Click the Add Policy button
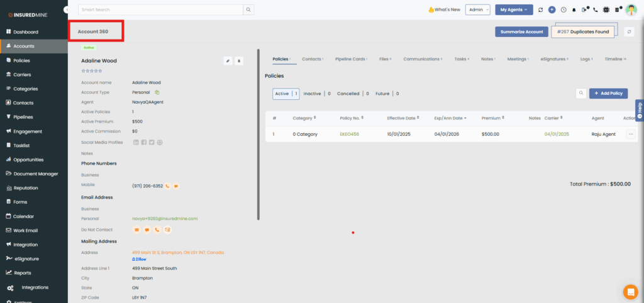The height and width of the screenshot is (303, 644). (x=608, y=93)
